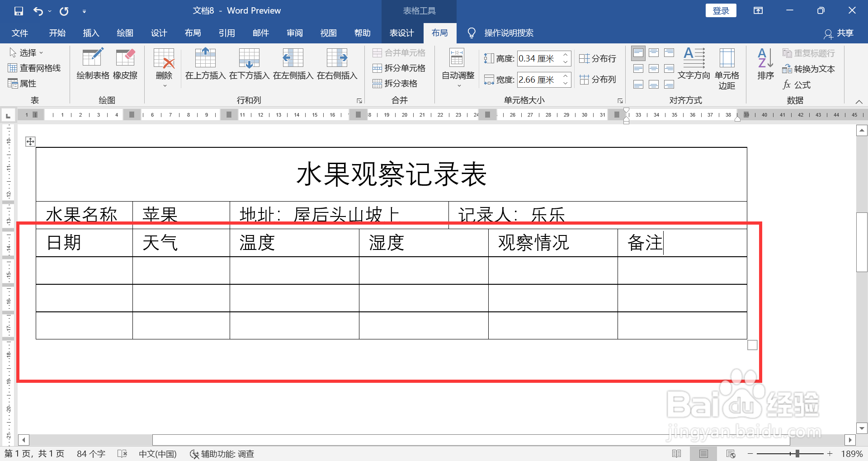
Task: Click the 登录 sign-in button
Action: click(x=721, y=10)
